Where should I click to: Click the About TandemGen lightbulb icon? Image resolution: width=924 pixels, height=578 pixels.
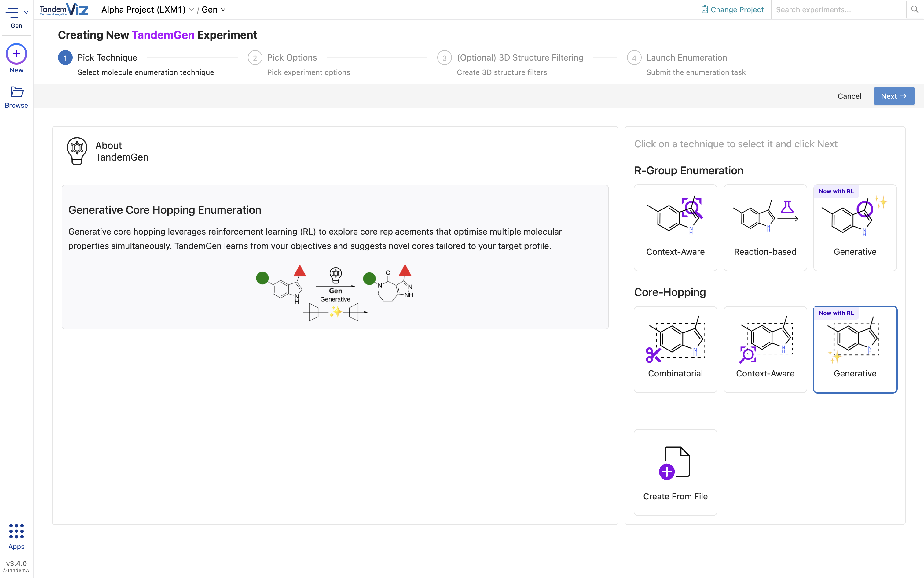[77, 151]
